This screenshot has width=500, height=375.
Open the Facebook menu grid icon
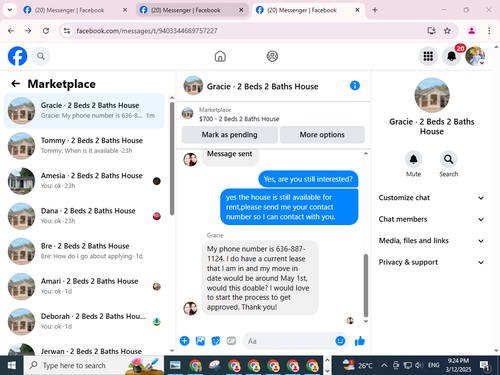point(428,56)
